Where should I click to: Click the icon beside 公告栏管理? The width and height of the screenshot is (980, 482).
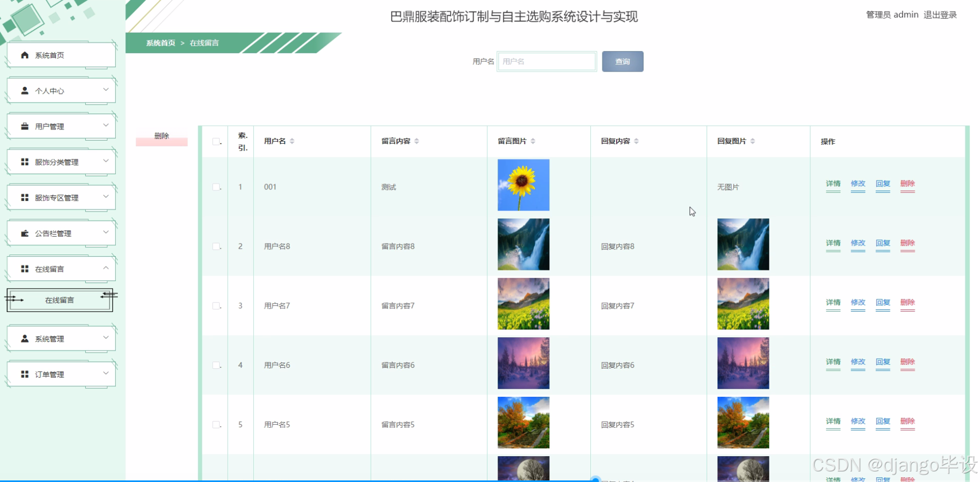point(25,233)
